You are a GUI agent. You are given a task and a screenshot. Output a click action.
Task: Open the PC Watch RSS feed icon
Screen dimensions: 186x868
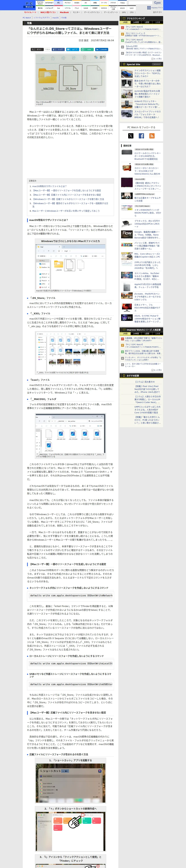pos(152,136)
